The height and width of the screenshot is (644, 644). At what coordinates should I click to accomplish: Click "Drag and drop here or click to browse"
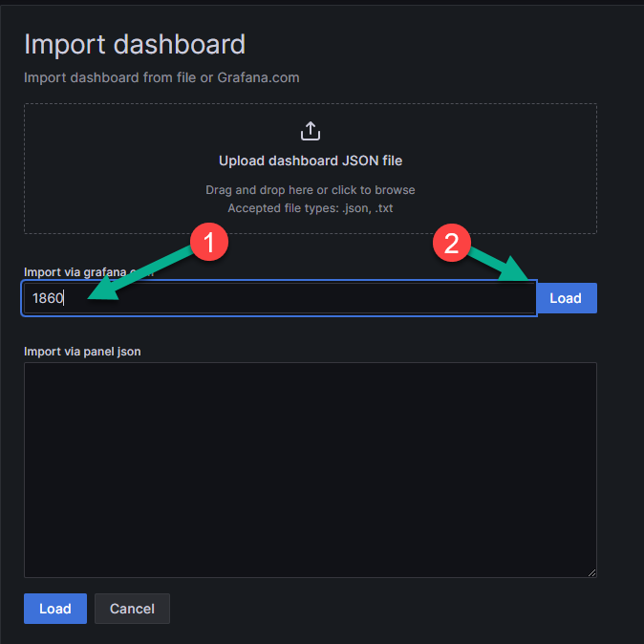point(310,190)
